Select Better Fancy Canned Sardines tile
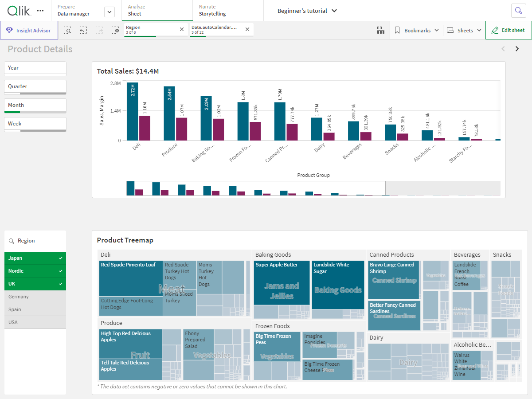The width and height of the screenshot is (532, 399). click(x=394, y=316)
